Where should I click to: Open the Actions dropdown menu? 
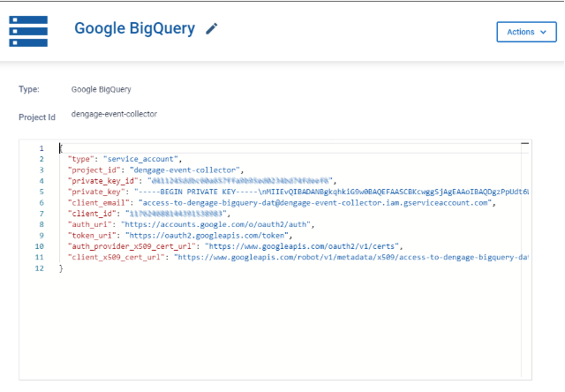tap(526, 32)
